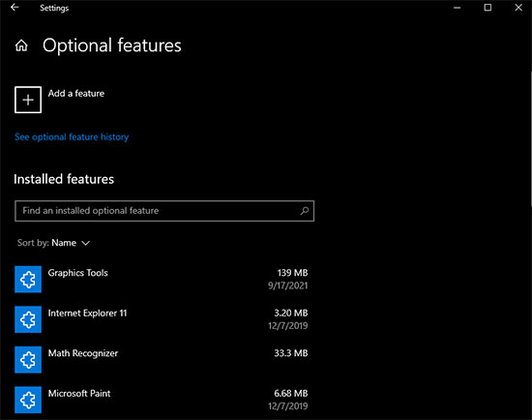Select the Graphics Tools puzzle icon
Screen dimensions: 532x420
[x=28, y=279]
